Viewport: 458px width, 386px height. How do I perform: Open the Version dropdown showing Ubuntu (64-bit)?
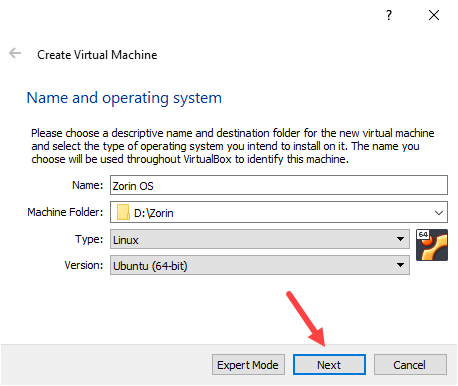(260, 265)
